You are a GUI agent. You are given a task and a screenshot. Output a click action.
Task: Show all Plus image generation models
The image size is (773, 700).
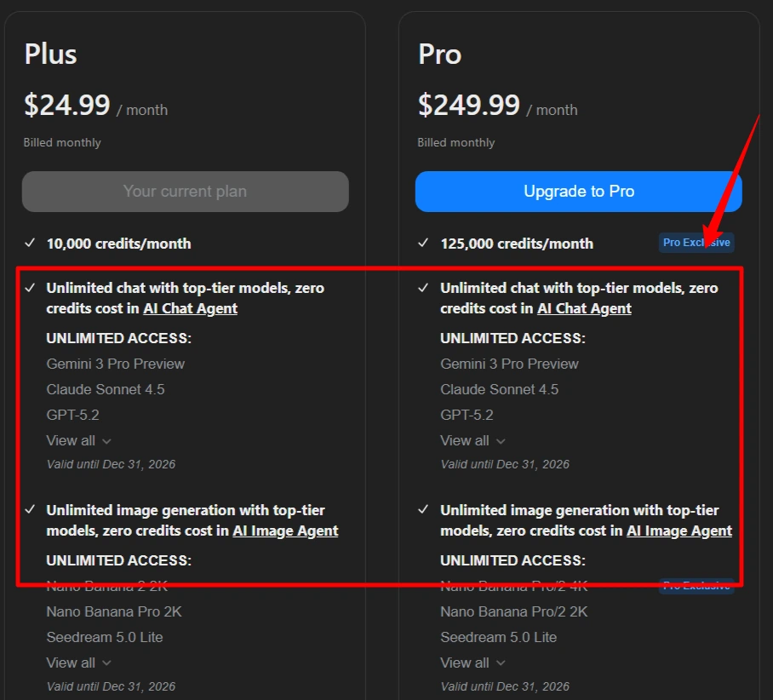point(78,663)
